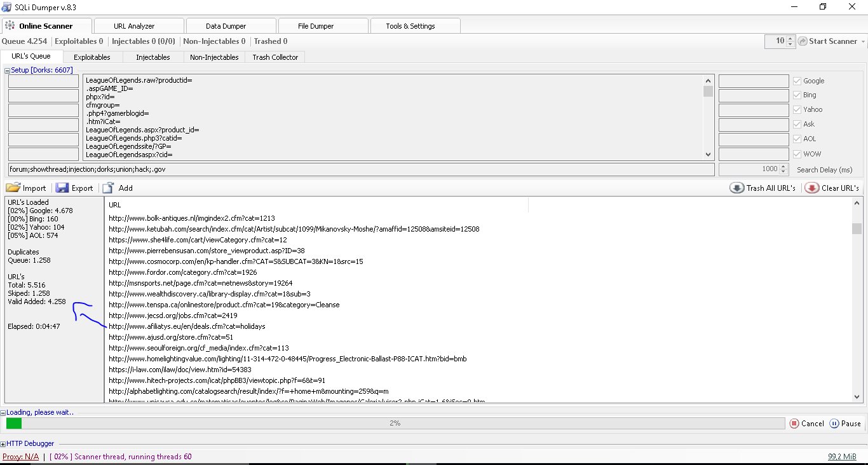The width and height of the screenshot is (868, 465).
Task: Select the wealthdiscovery.ca library-display row
Action: click(x=209, y=294)
